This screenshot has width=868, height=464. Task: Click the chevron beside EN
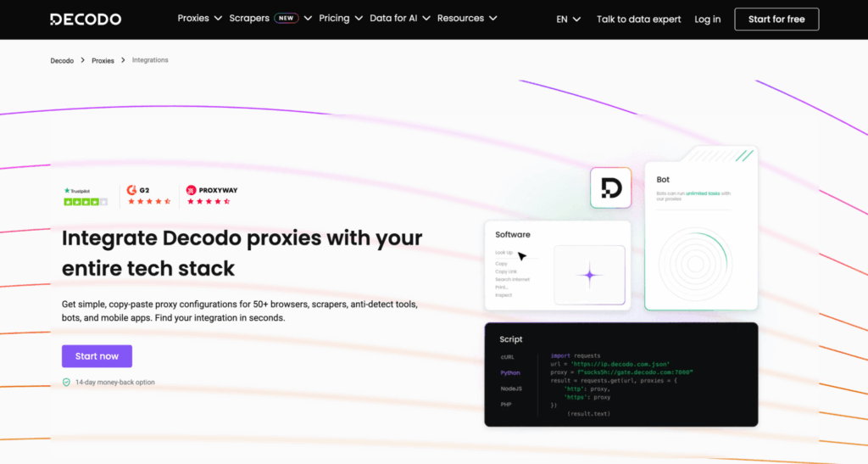(576, 20)
